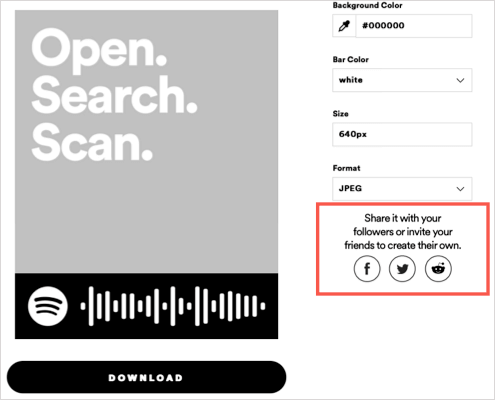
Task: Expand the chevron in Bar Color field
Action: tap(460, 80)
